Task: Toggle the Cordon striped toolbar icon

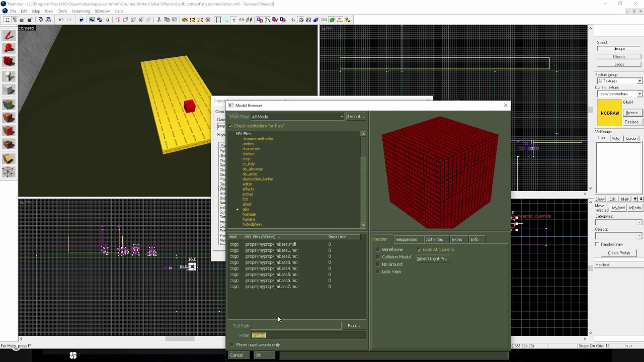Action: tap(185, 20)
